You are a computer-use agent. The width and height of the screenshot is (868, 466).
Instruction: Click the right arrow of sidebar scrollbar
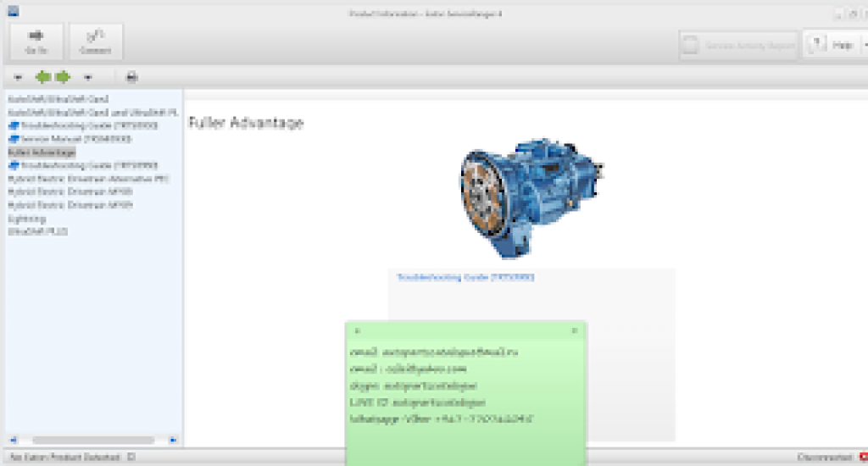pyautogui.click(x=173, y=440)
